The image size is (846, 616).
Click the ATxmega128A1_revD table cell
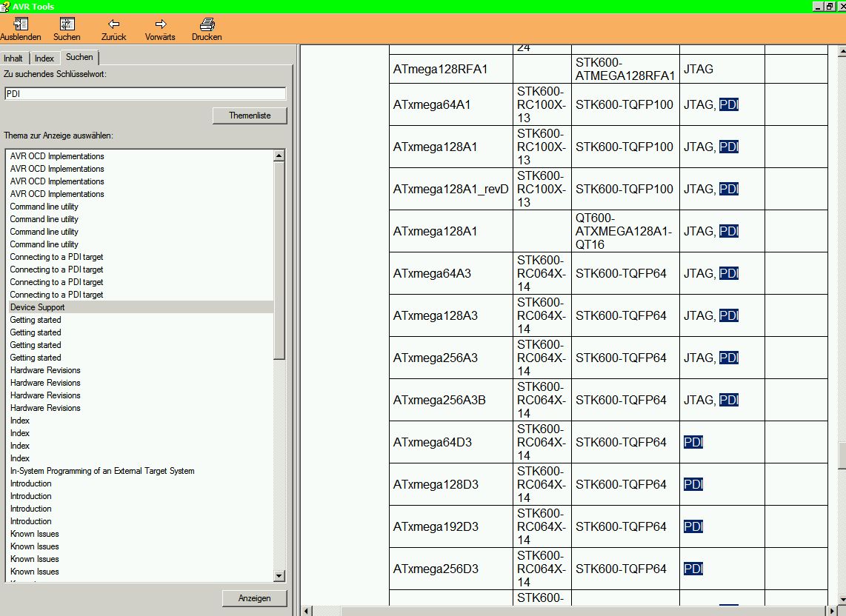pyautogui.click(x=450, y=189)
